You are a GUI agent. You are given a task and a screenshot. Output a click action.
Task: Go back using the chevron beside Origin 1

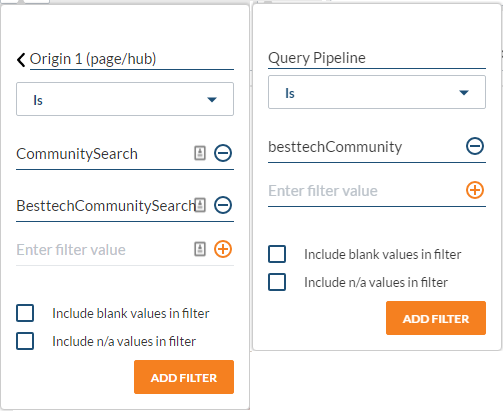click(21, 60)
